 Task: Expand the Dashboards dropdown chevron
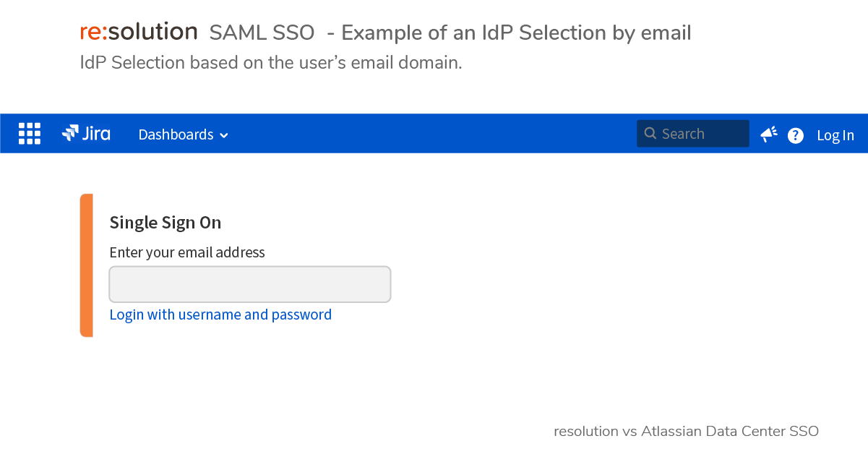click(x=224, y=135)
